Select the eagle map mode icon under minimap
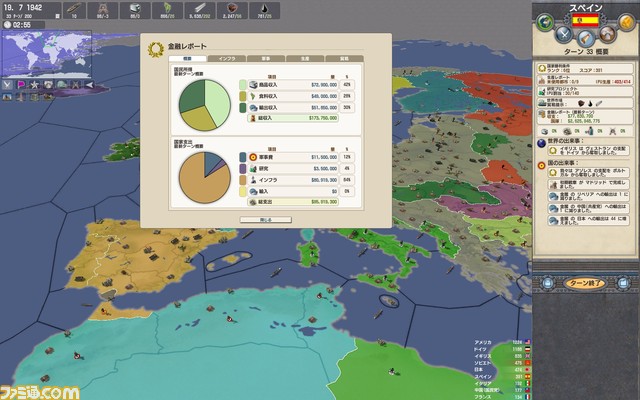The width and height of the screenshot is (640, 400). pyautogui.click(x=7, y=84)
